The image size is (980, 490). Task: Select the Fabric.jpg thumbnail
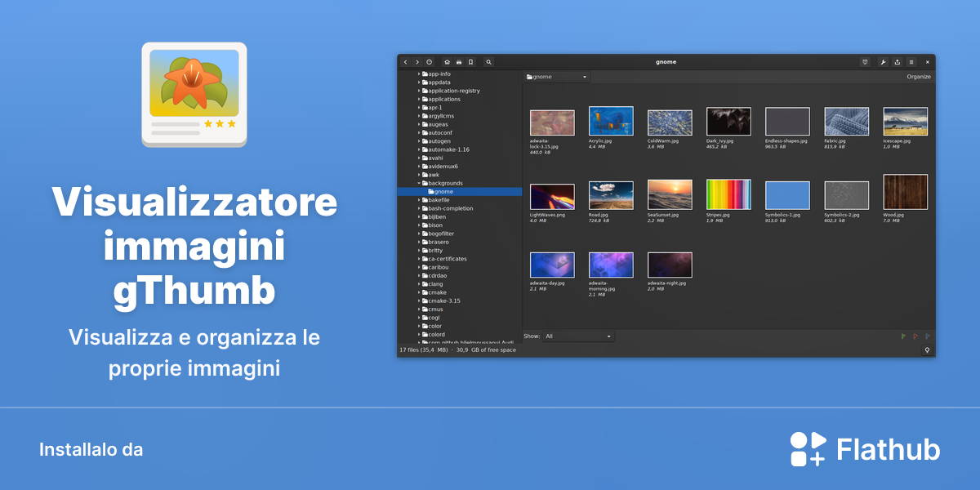point(846,121)
